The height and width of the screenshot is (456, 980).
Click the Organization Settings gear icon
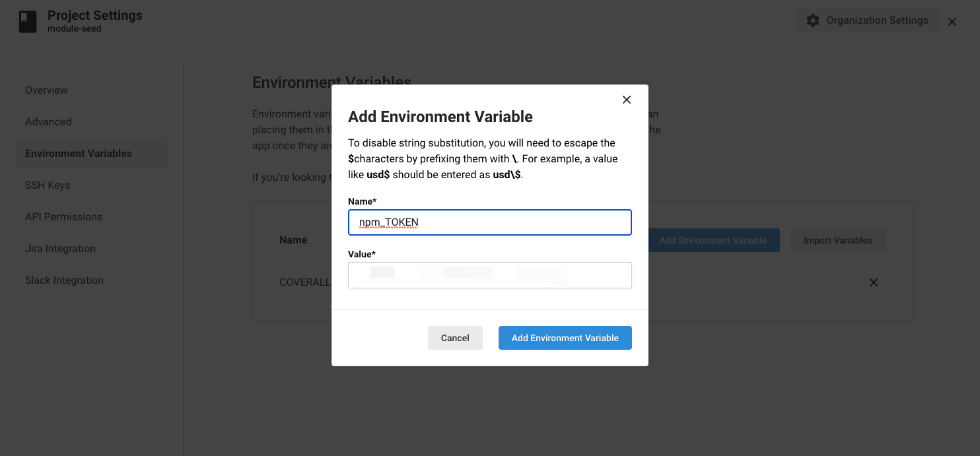813,20
